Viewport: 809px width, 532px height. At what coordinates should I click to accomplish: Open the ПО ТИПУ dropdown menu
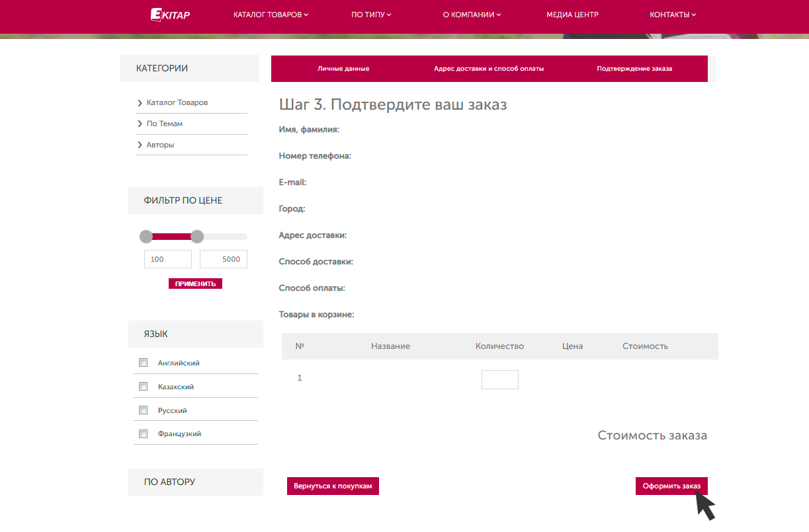coord(371,15)
